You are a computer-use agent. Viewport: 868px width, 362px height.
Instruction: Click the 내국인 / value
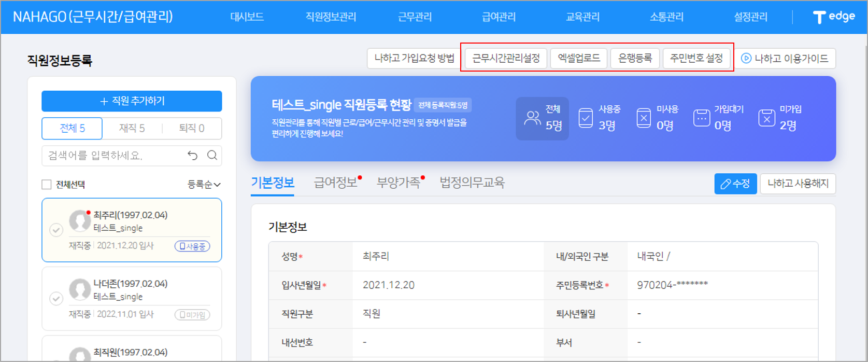coord(653,256)
